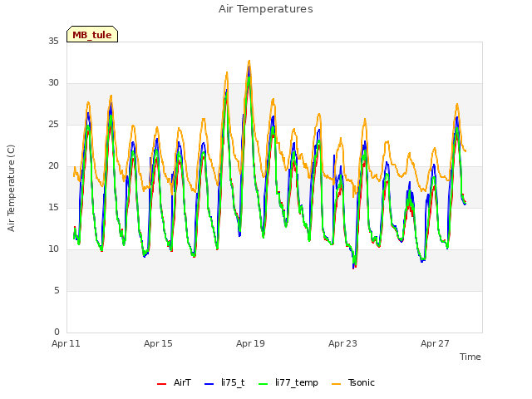Click the blue li75_t color marker
532x399 pixels.
[x=209, y=384]
